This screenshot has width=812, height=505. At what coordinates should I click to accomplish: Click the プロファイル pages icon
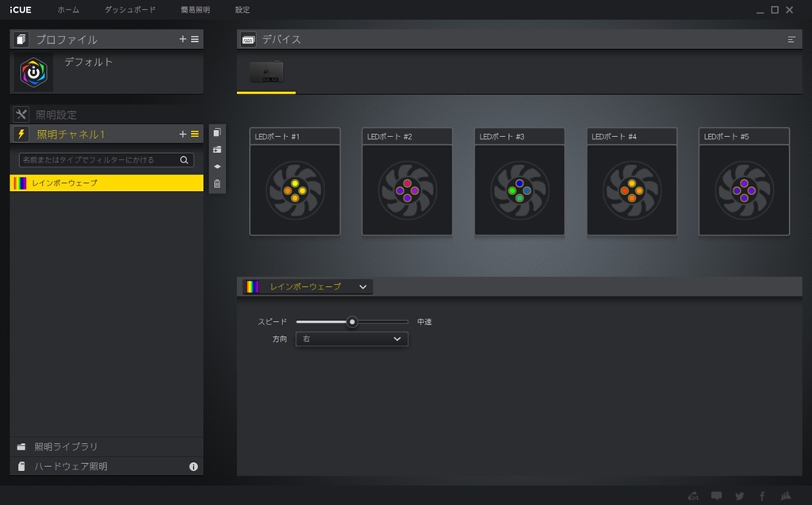coord(21,40)
